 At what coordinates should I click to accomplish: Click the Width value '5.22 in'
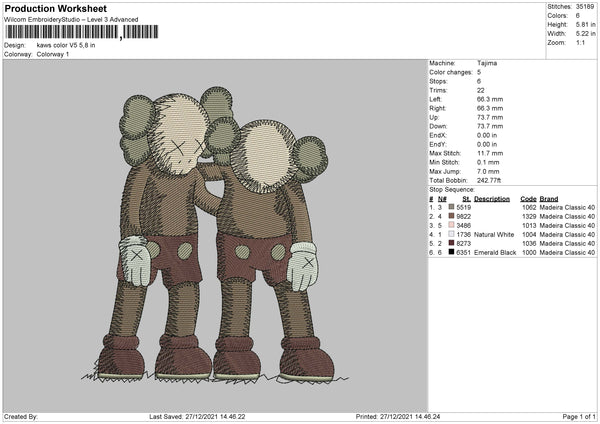click(x=585, y=34)
